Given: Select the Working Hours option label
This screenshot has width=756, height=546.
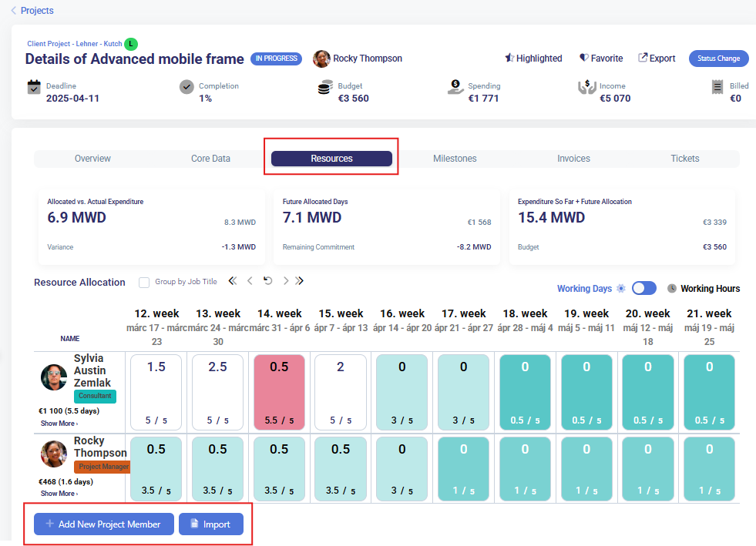Looking at the screenshot, I should (709, 289).
